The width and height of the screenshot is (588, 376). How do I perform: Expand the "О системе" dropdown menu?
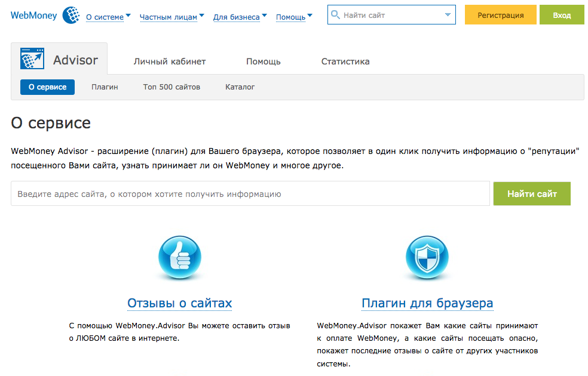pyautogui.click(x=108, y=17)
